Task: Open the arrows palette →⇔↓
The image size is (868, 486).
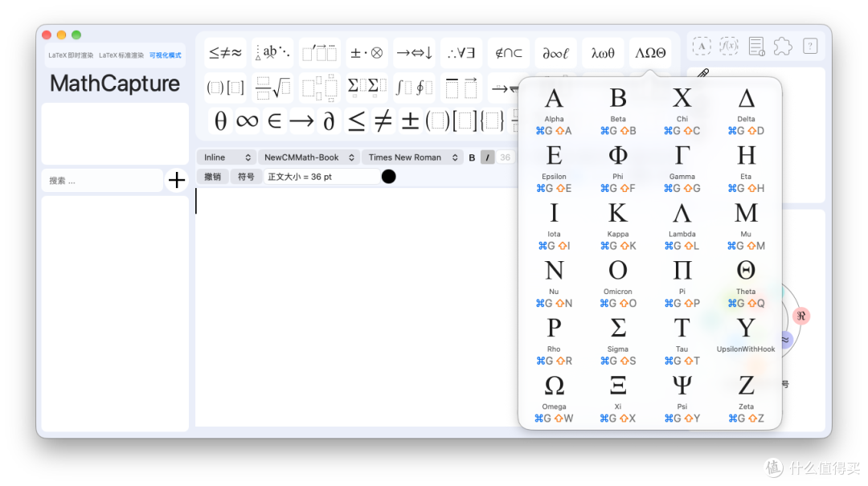Action: click(x=414, y=52)
